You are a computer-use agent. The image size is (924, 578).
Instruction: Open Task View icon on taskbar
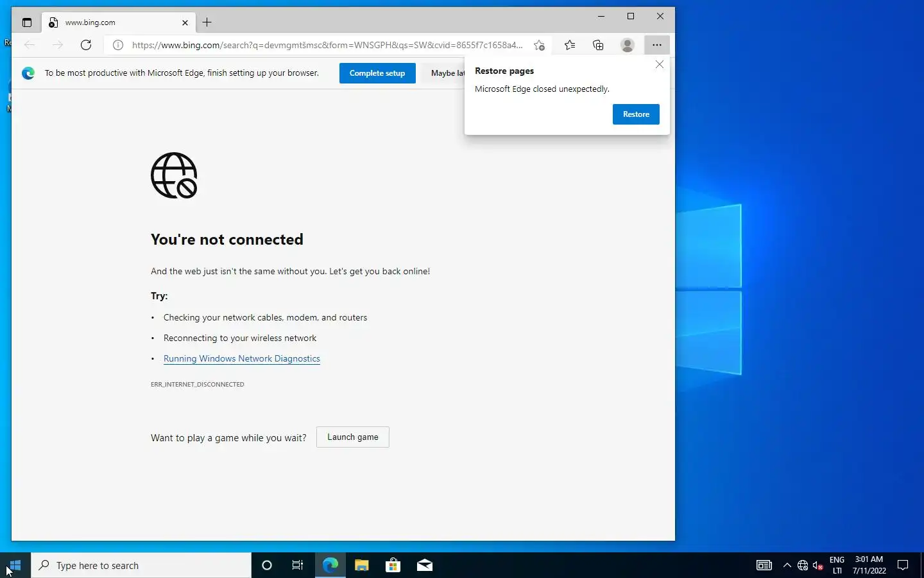click(298, 565)
